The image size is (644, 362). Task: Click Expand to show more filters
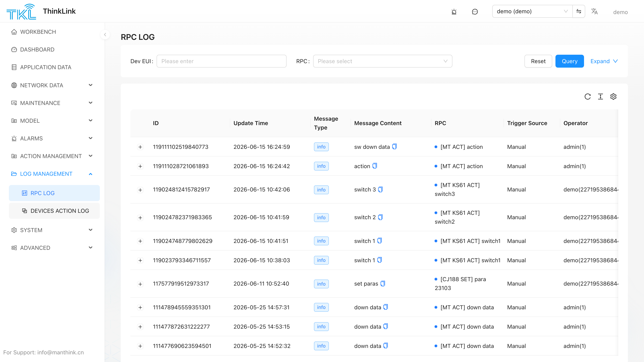(604, 61)
